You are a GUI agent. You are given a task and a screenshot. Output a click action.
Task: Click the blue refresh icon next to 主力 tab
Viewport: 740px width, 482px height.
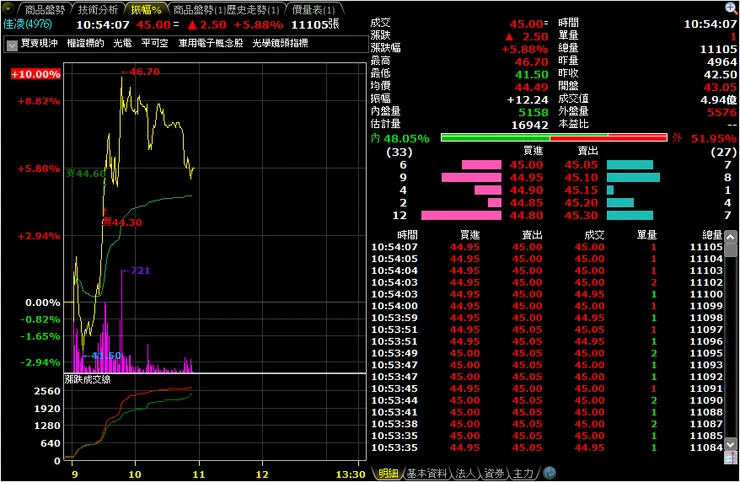point(549,473)
